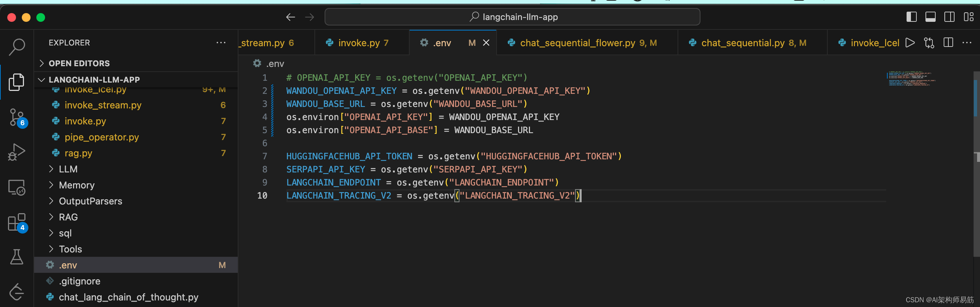980x307 pixels.
Task: Click SERPAPI_API_KEY variable on line 8
Action: tap(325, 169)
